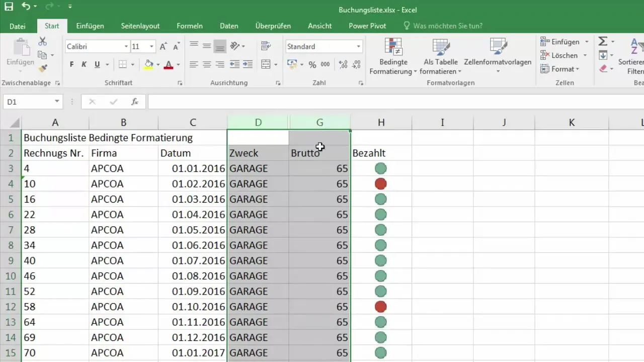Click the add decimal place icon
644x362 pixels.
click(343, 64)
